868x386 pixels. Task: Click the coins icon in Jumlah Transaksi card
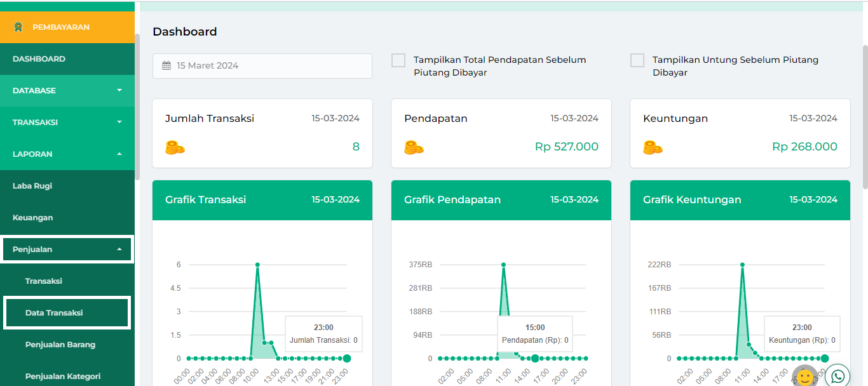pos(175,147)
